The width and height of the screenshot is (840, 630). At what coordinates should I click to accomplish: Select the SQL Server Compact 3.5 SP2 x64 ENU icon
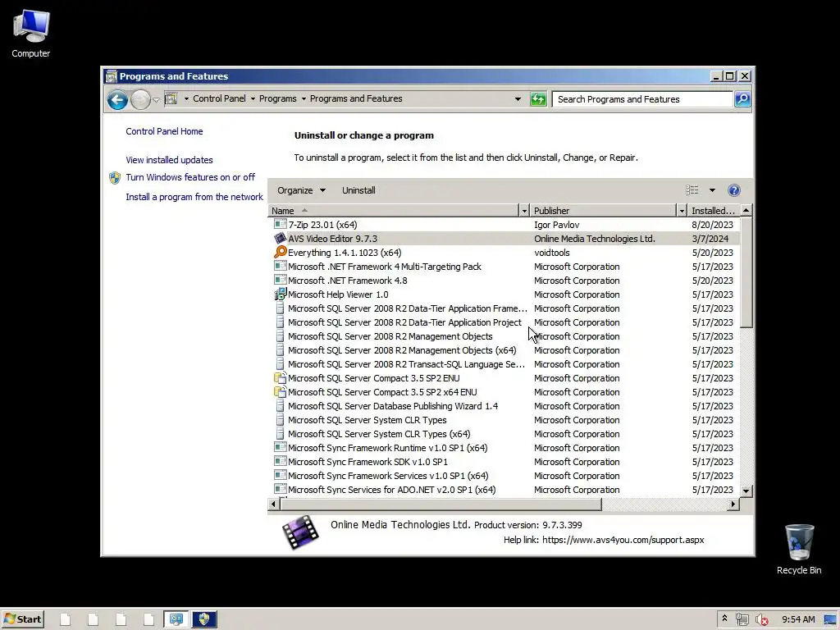click(281, 391)
